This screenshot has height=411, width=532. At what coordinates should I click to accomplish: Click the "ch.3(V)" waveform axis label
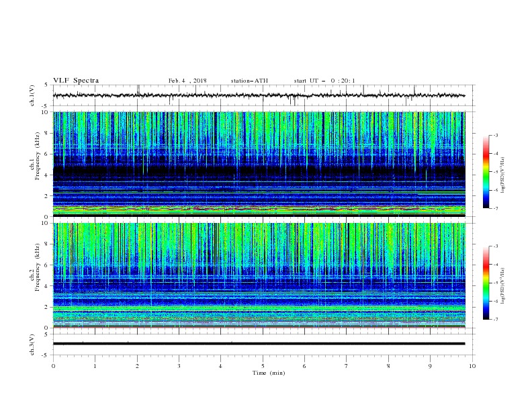coord(32,345)
